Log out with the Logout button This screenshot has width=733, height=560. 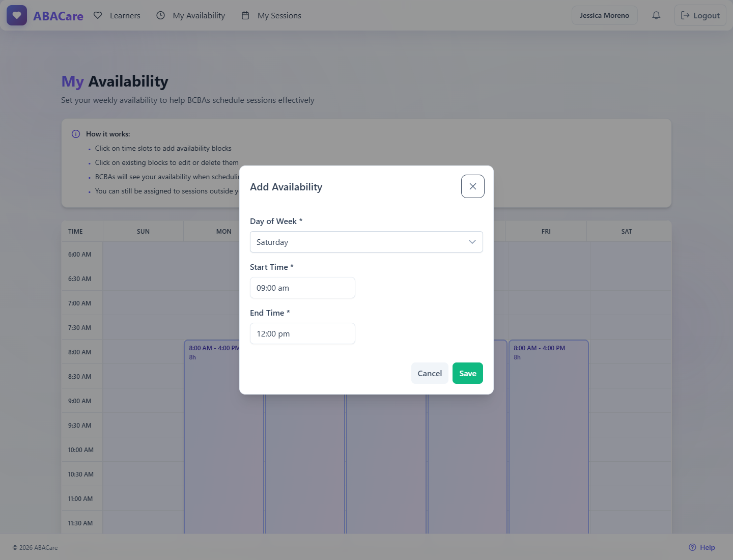pyautogui.click(x=700, y=15)
